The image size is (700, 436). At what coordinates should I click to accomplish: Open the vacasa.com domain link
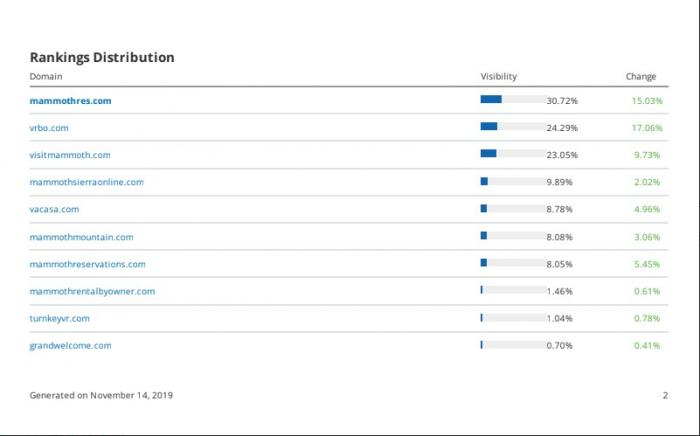(x=54, y=209)
